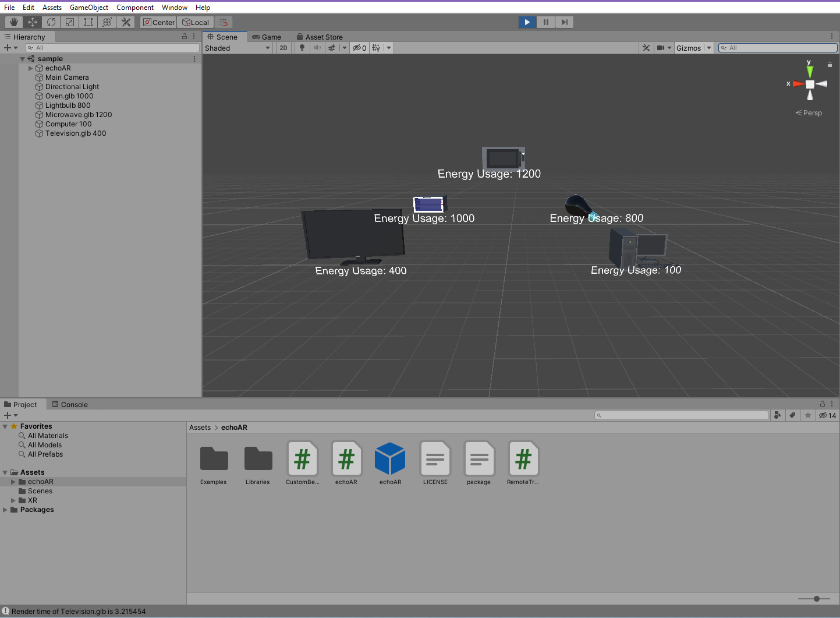The height and width of the screenshot is (618, 840).
Task: Select the Transform tool
Action: 107,22
